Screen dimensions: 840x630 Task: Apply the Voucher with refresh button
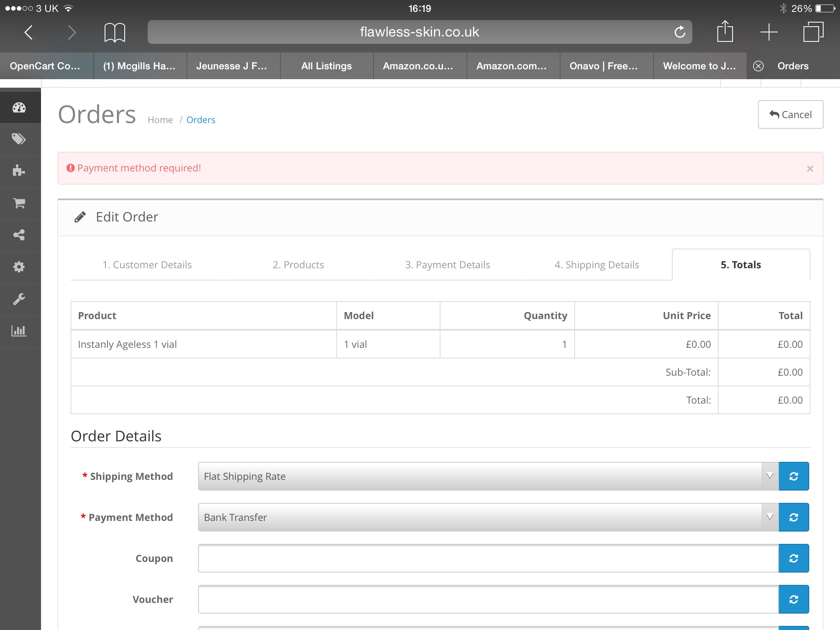pyautogui.click(x=794, y=599)
